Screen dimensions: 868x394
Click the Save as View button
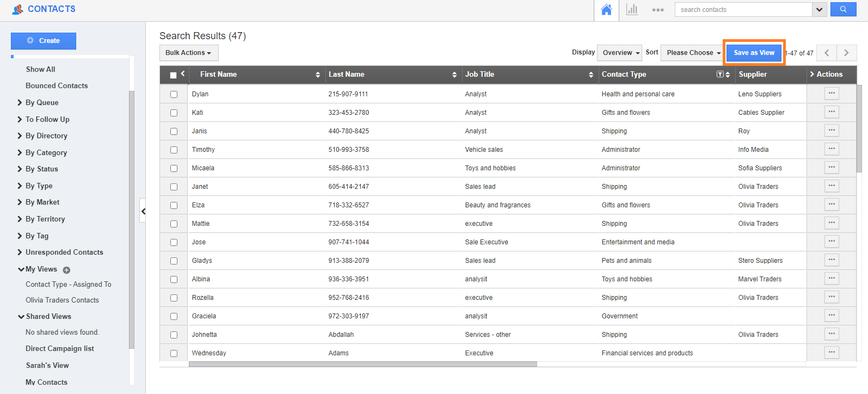point(754,53)
